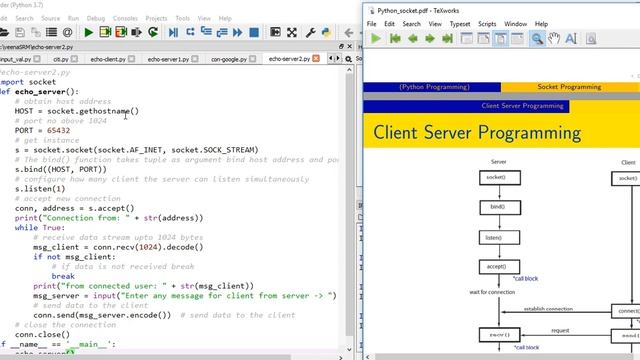The width and height of the screenshot is (640, 360).
Task: Switch to the echo-client.py tab
Action: (x=108, y=59)
